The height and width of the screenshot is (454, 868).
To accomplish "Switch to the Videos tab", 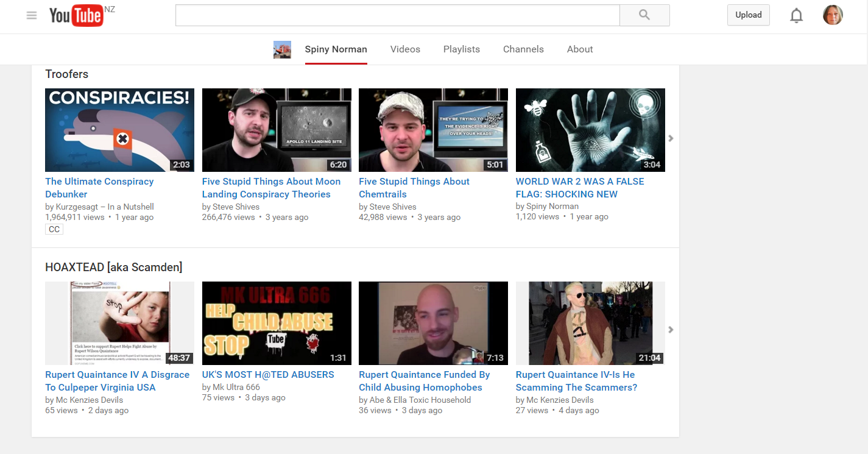I will click(405, 49).
